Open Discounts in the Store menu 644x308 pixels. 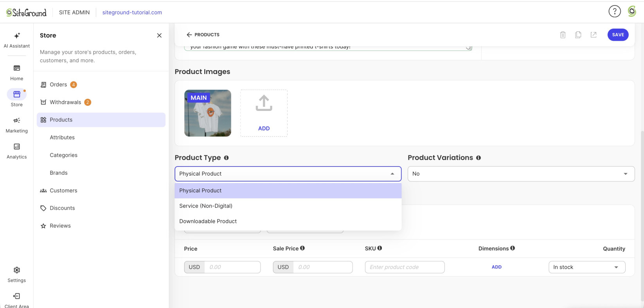point(101,208)
